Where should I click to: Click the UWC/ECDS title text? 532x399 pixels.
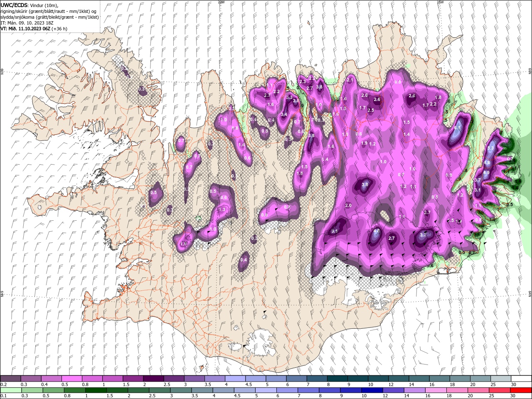14,5
